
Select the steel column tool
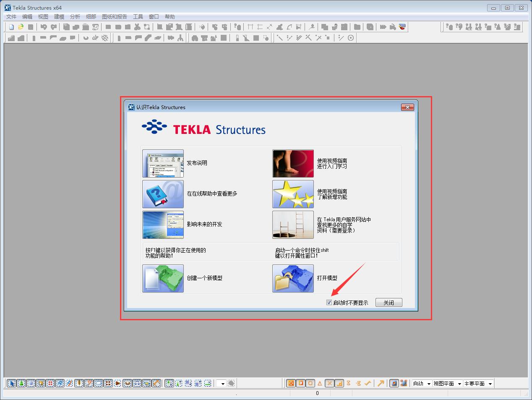coord(119,38)
